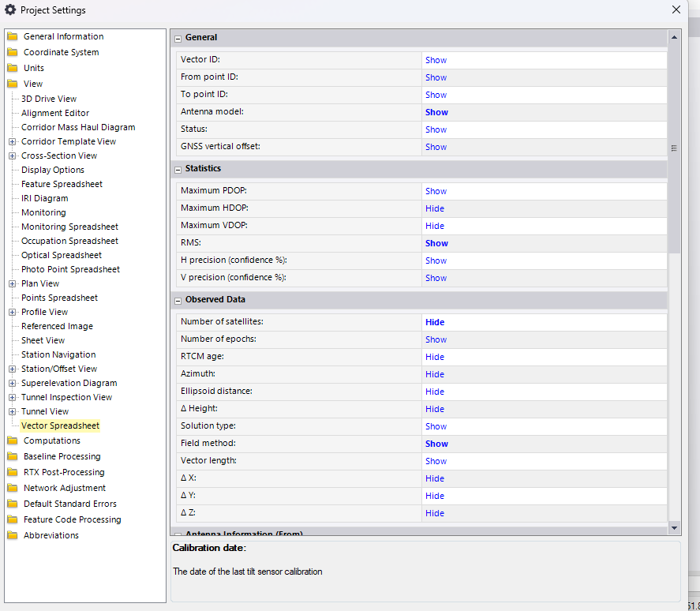This screenshot has width=700, height=611.
Task: Close the Project Settings dialog
Action: [x=676, y=9]
